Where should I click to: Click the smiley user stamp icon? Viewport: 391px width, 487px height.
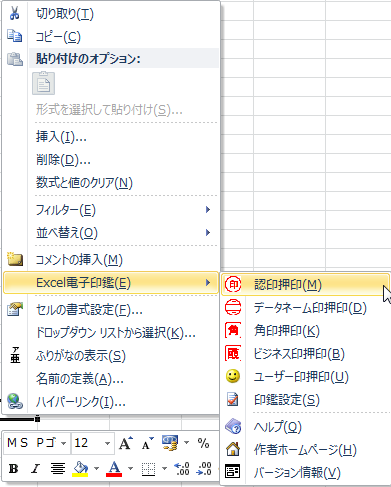click(233, 376)
